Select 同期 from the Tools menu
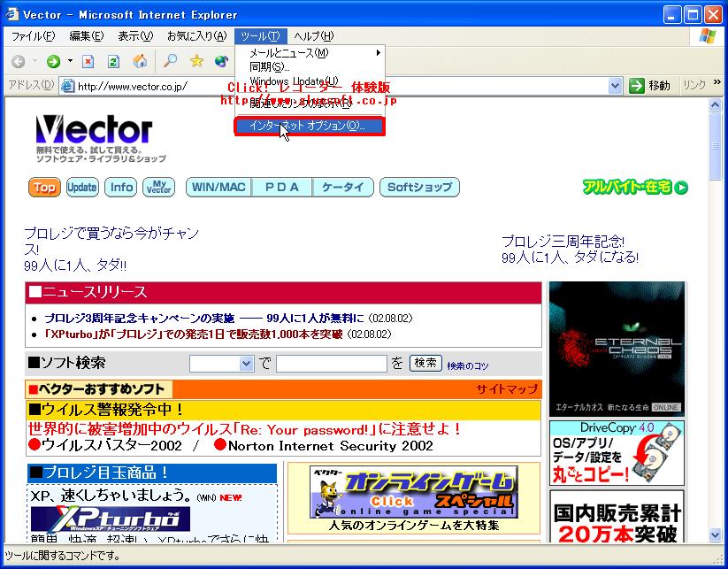 click(310, 67)
